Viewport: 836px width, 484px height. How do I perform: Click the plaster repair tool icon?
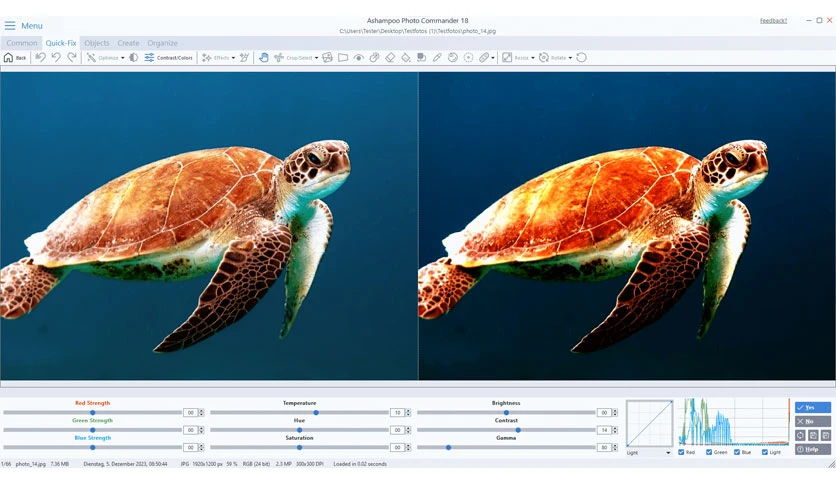click(x=484, y=58)
